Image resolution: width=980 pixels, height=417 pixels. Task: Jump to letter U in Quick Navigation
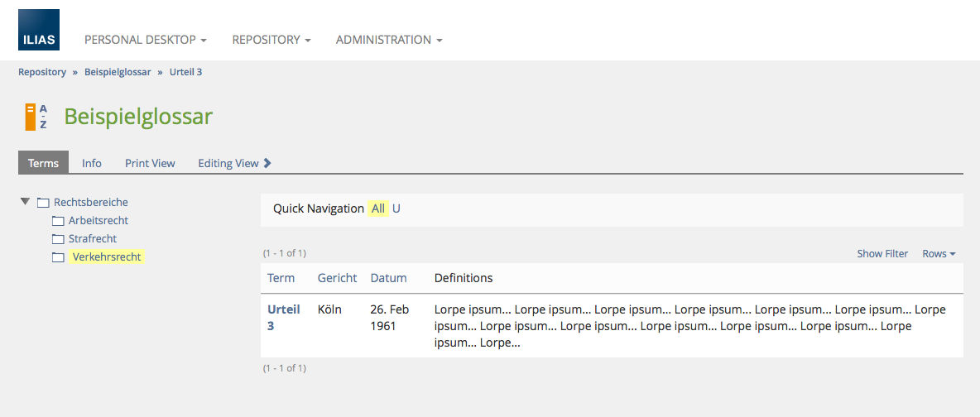coord(396,208)
